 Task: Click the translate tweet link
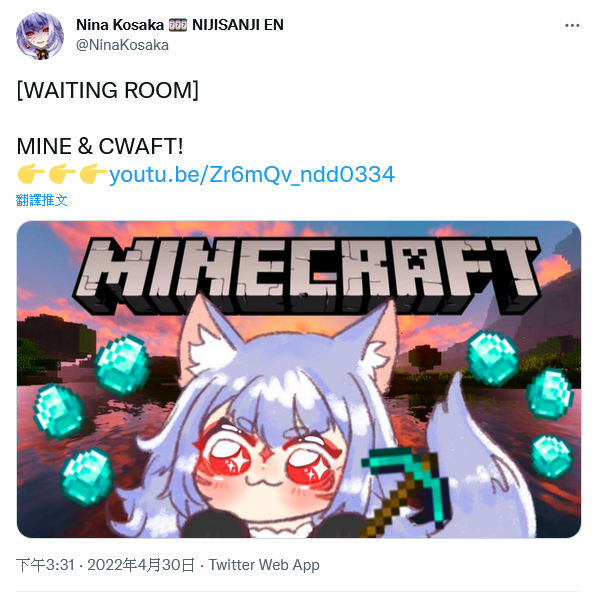[42, 200]
